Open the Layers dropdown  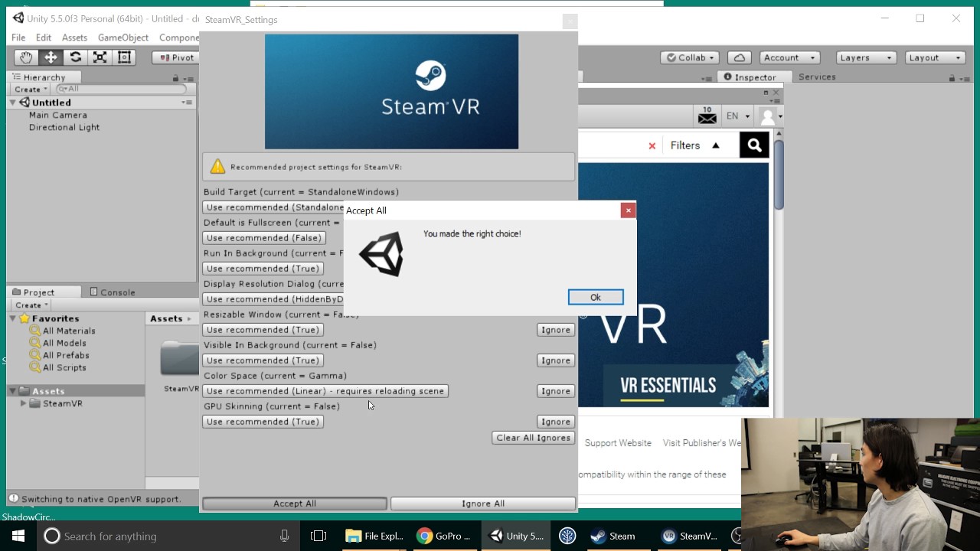point(865,57)
